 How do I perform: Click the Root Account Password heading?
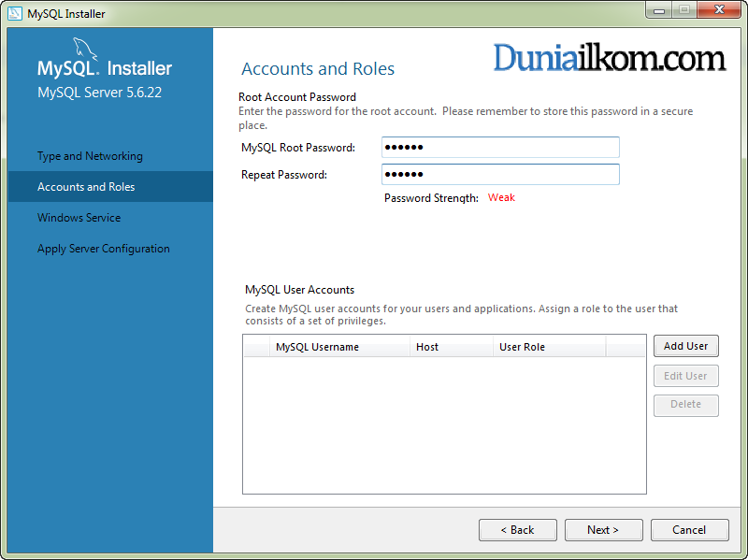pos(297,97)
